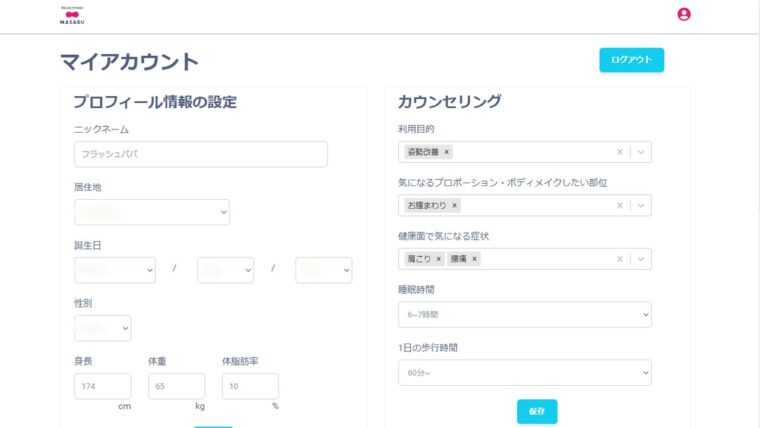Click the 保存 button in カウンセリング
The width and height of the screenshot is (760, 428).
coord(536,411)
